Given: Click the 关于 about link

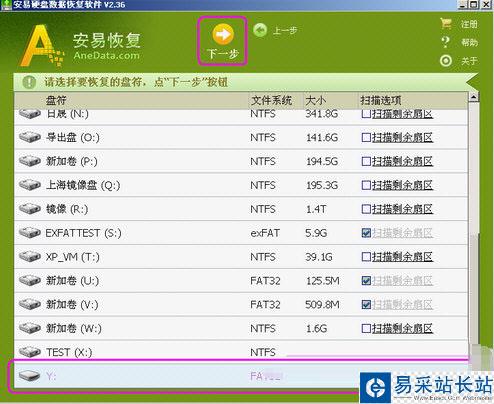Looking at the screenshot, I should pos(469,61).
